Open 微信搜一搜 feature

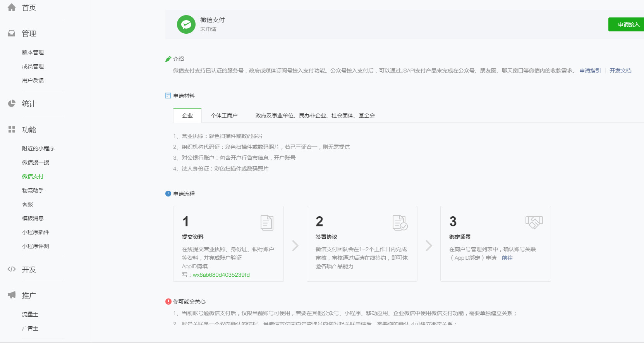point(36,162)
